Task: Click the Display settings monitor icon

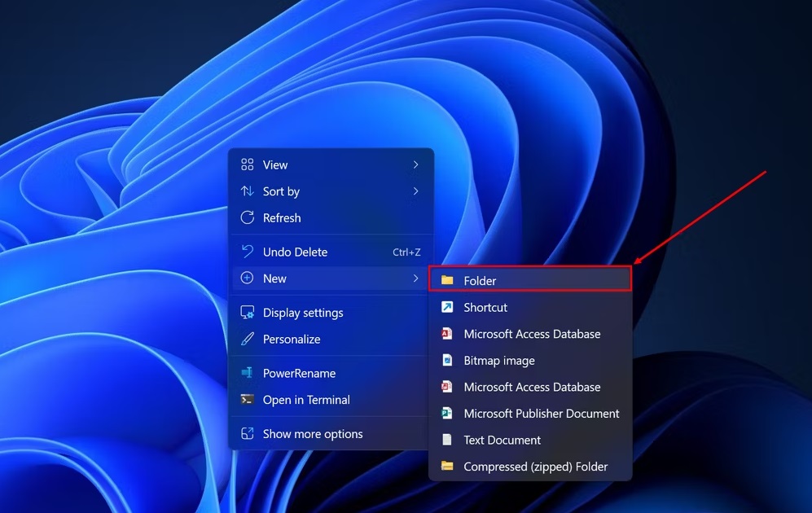Action: click(247, 313)
